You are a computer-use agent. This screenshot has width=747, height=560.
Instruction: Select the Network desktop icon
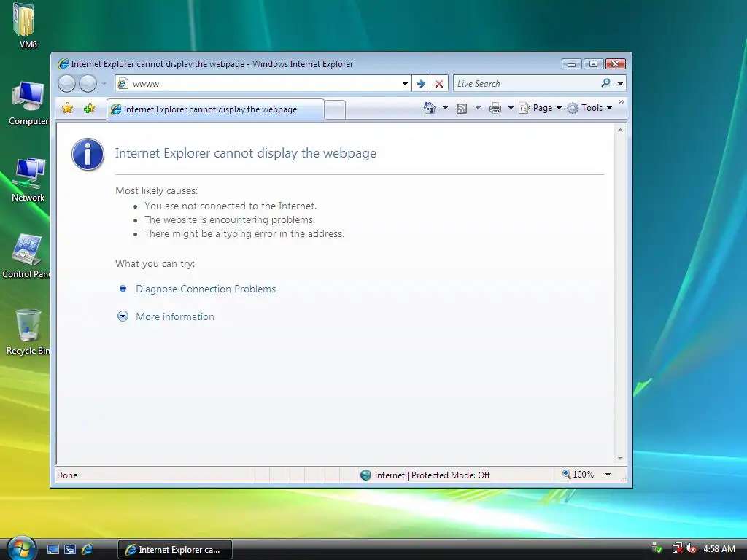[28, 179]
